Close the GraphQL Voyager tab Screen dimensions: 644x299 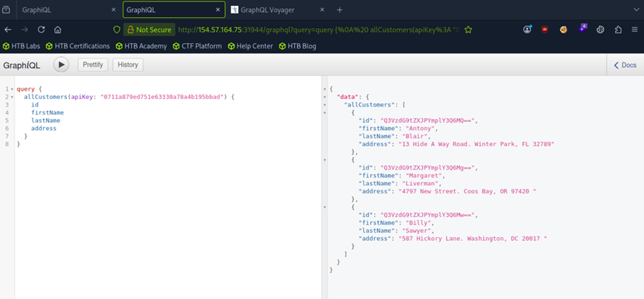322,10
